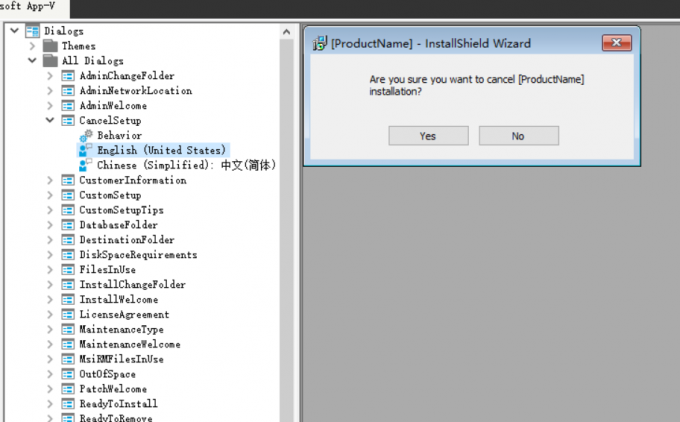Image resolution: width=680 pixels, height=422 pixels.
Task: Select the Chinese (Simplified) tree item
Action: point(186,165)
